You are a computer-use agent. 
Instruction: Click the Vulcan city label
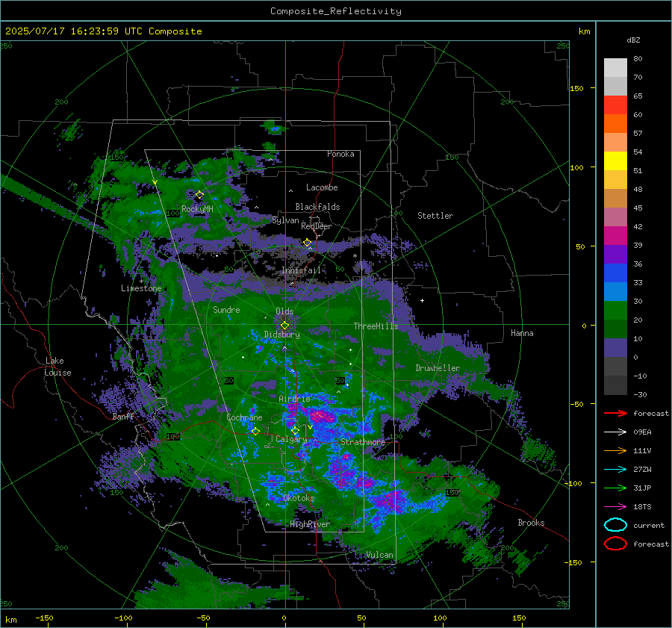(x=379, y=555)
